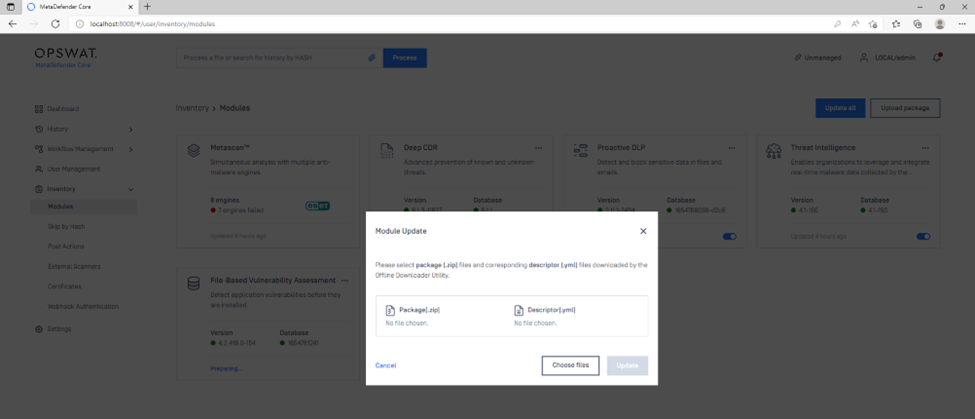Open Proactive DLP card options menu
Image resolution: width=975 pixels, height=419 pixels.
(x=731, y=148)
